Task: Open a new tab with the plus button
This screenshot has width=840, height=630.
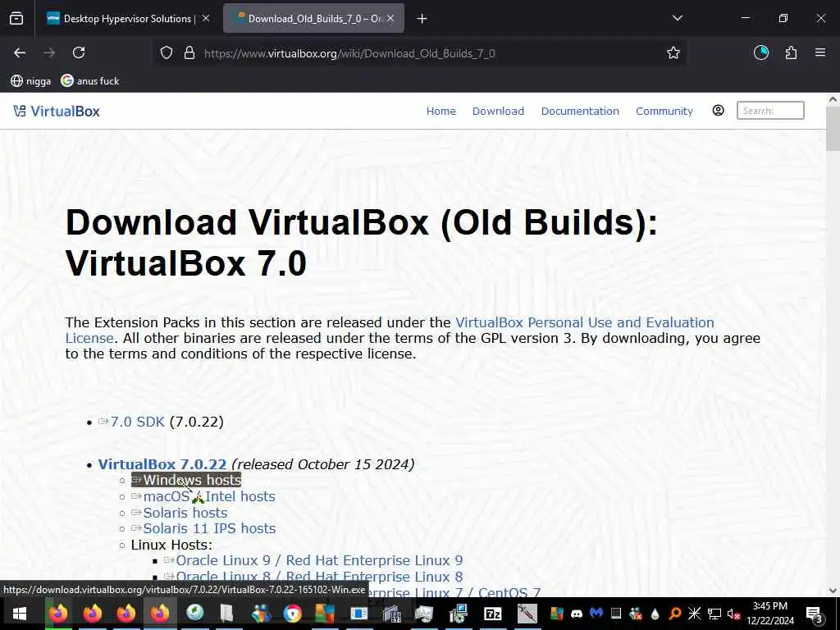Action: [x=422, y=19]
